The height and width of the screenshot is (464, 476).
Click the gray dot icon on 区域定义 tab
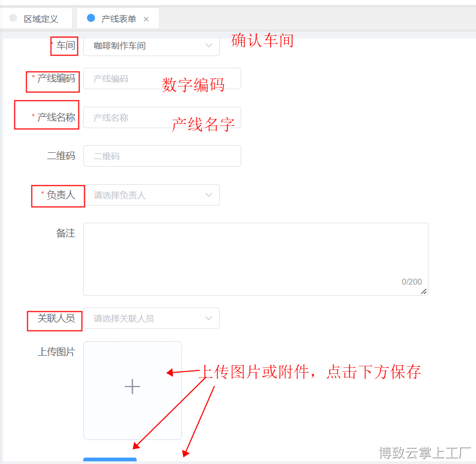13,18
